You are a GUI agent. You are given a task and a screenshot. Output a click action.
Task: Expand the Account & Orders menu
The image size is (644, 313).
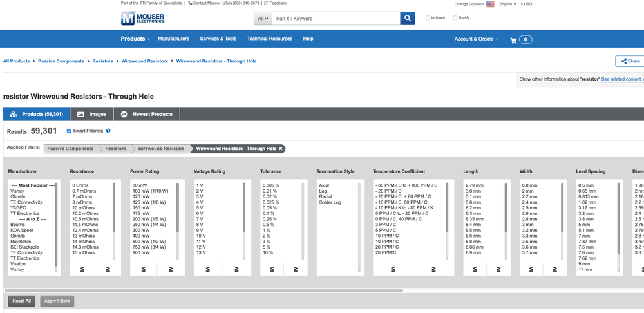477,39
